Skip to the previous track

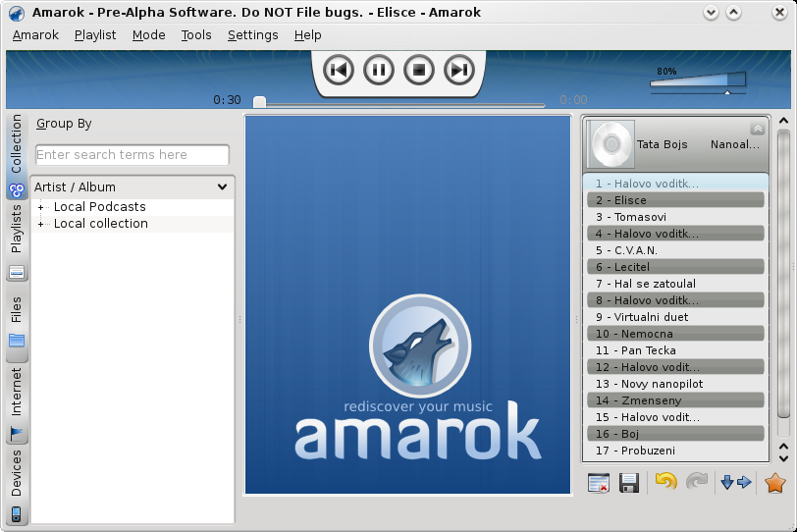tap(338, 70)
